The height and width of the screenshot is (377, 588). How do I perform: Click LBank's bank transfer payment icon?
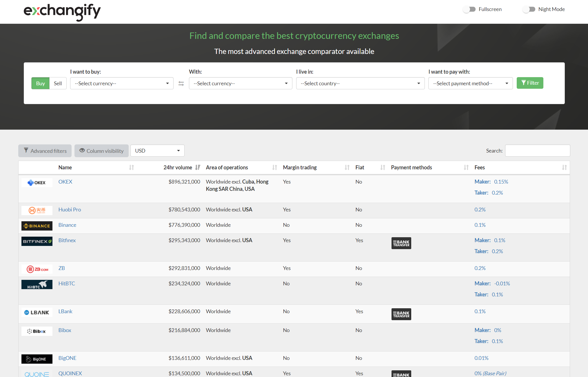[401, 314]
